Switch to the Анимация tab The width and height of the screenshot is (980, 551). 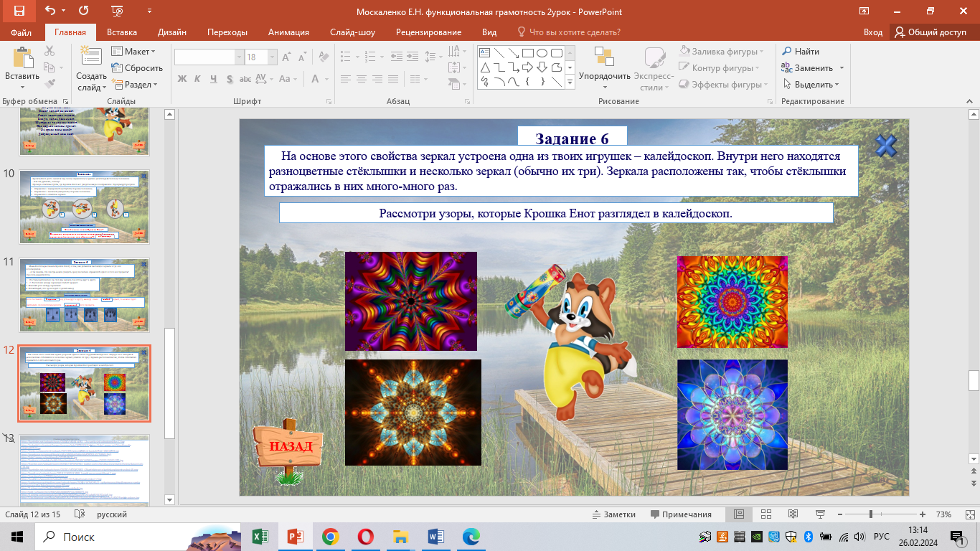(288, 32)
